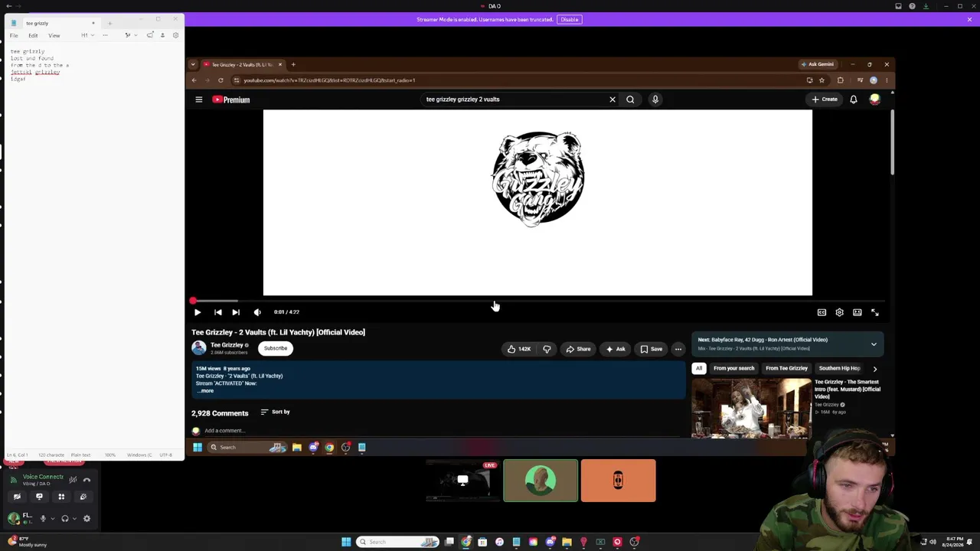Disable Streamer Mode in Discord banner
This screenshot has width=980, height=551.
tap(570, 20)
